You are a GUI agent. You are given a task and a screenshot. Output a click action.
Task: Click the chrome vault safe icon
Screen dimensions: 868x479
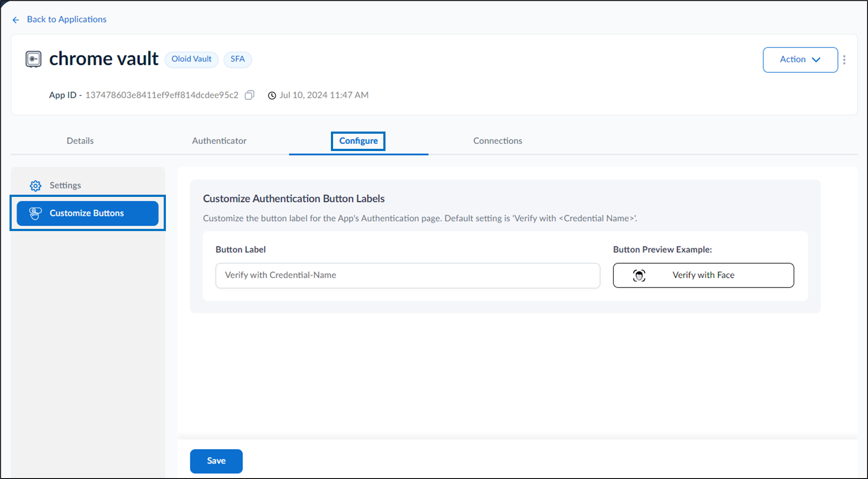pyautogui.click(x=33, y=59)
